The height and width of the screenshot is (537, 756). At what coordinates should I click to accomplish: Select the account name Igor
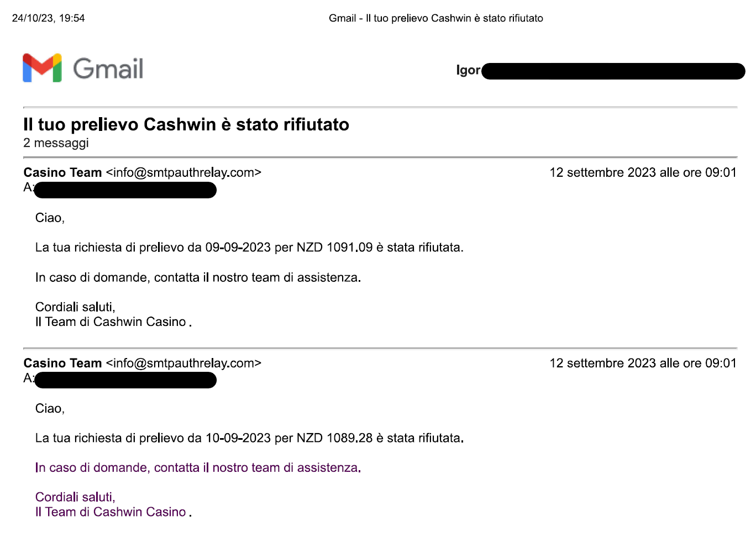pos(468,70)
